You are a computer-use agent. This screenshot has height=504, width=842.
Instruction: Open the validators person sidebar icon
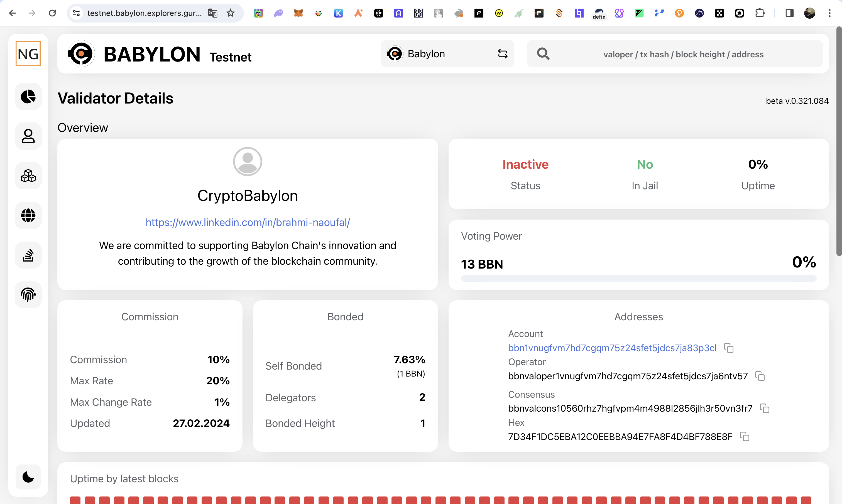(28, 136)
